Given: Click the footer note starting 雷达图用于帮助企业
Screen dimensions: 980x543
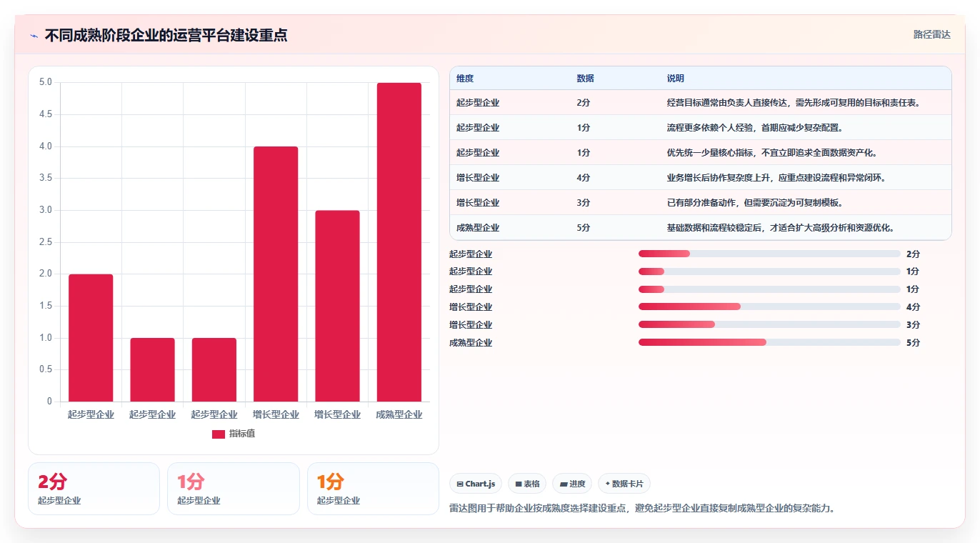Looking at the screenshot, I should (x=642, y=509).
